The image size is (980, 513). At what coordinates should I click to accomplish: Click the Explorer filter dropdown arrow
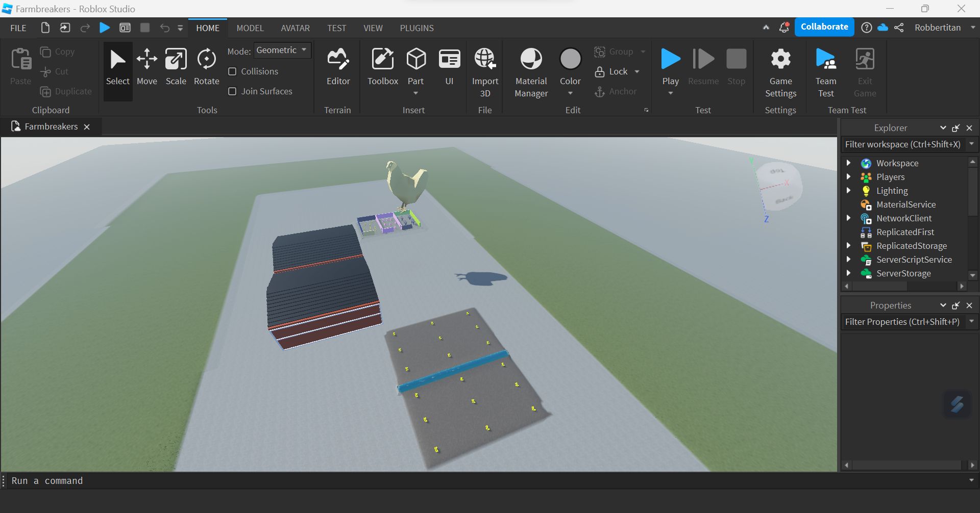pyautogui.click(x=972, y=144)
